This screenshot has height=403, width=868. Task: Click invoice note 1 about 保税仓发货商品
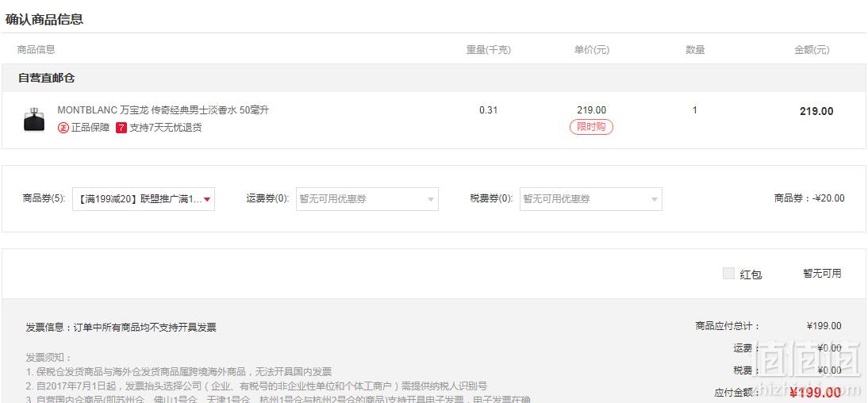[x=179, y=372]
